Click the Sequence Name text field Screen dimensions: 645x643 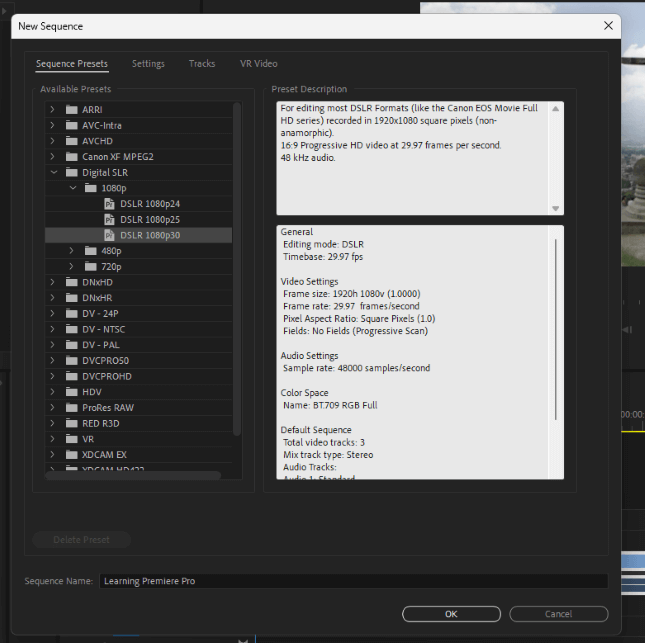352,581
